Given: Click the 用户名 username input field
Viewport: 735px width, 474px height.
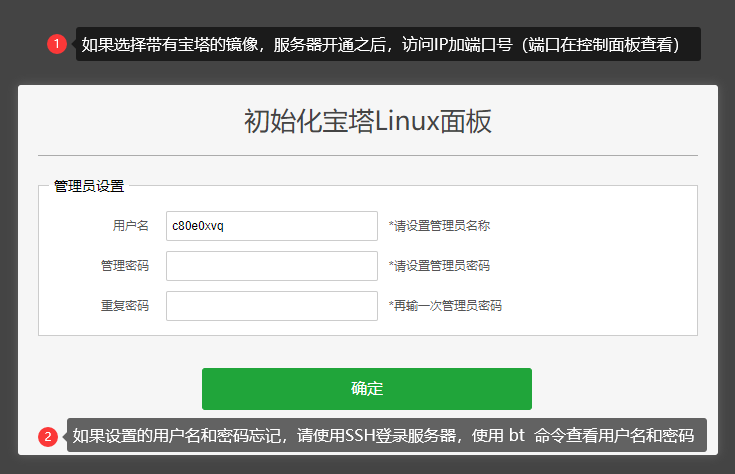Looking at the screenshot, I should 272,226.
